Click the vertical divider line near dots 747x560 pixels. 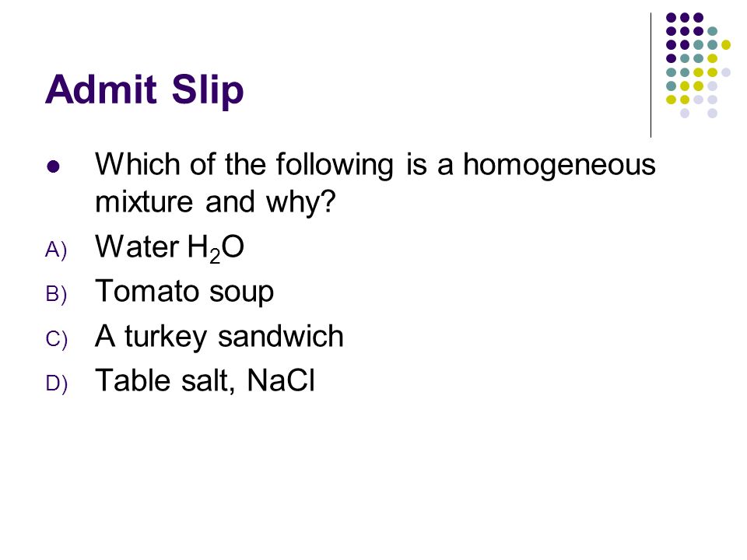tap(651, 75)
